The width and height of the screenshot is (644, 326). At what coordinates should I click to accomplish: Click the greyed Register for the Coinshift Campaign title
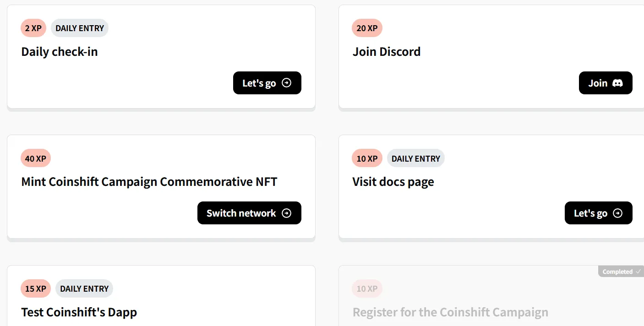[x=450, y=312]
